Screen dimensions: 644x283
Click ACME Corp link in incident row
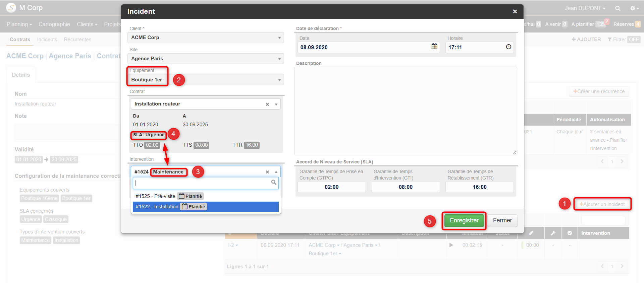coord(324,245)
